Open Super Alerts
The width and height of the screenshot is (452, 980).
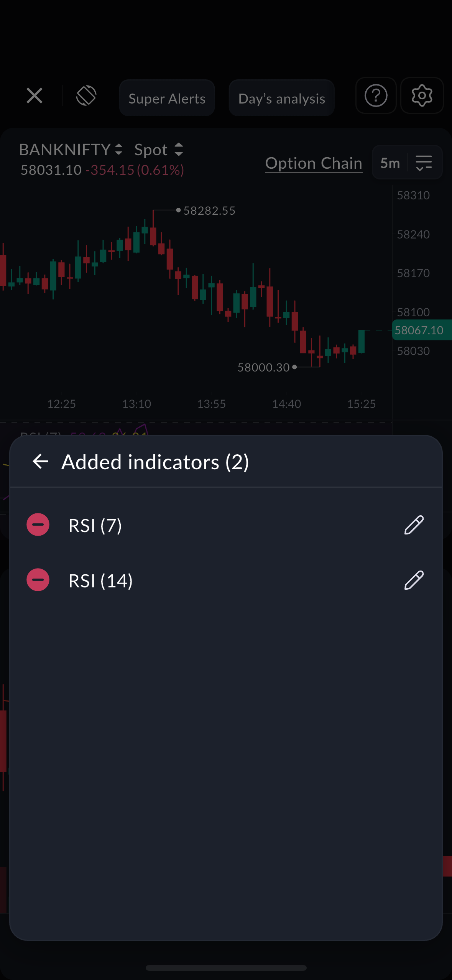click(x=167, y=98)
